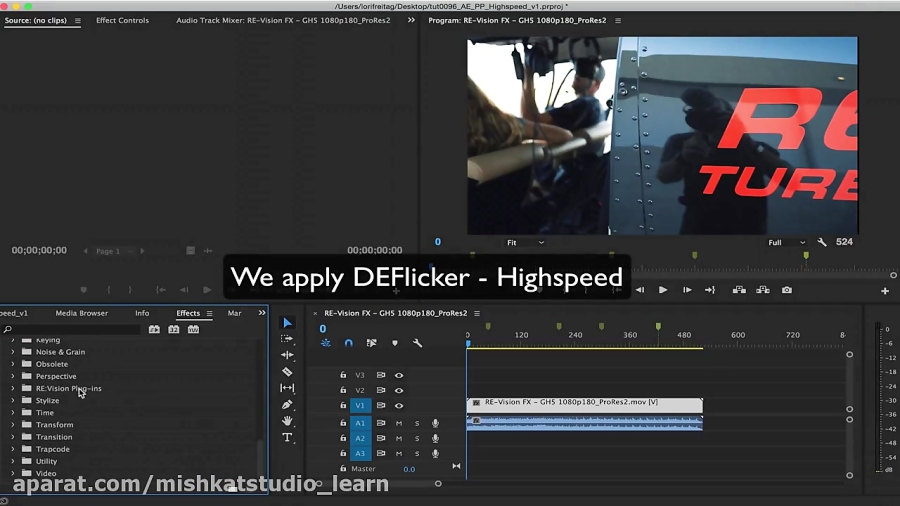Screen dimensions: 900x506
Task: Expand the Noise & Grain folder
Action: coord(13,352)
